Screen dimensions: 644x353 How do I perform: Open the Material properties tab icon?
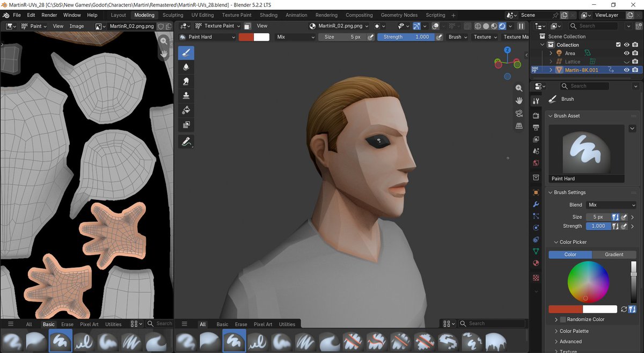pyautogui.click(x=536, y=263)
